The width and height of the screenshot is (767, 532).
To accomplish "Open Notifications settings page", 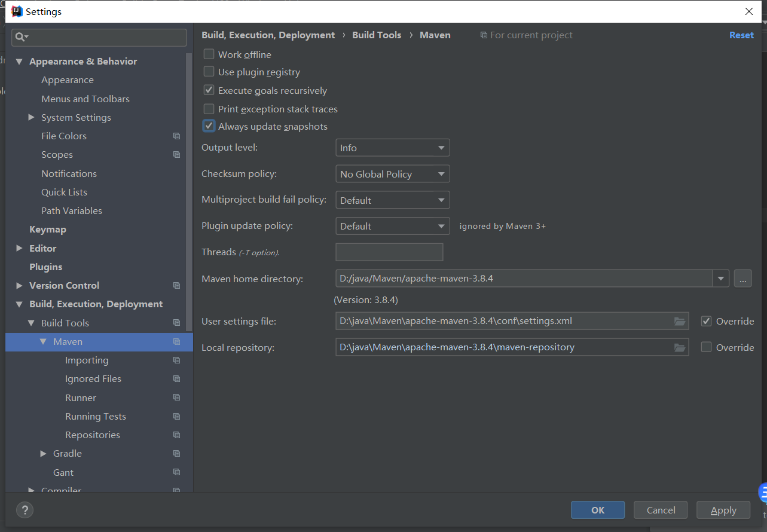I will coord(69,173).
